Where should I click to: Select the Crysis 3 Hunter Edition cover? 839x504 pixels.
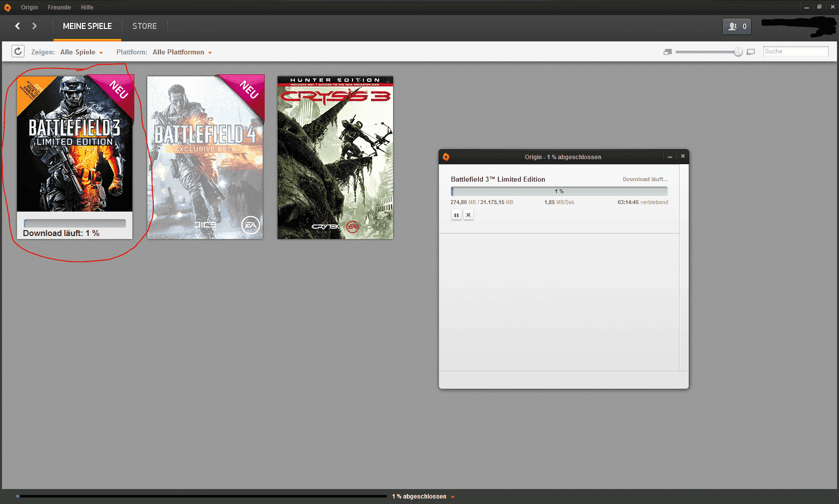coord(335,158)
